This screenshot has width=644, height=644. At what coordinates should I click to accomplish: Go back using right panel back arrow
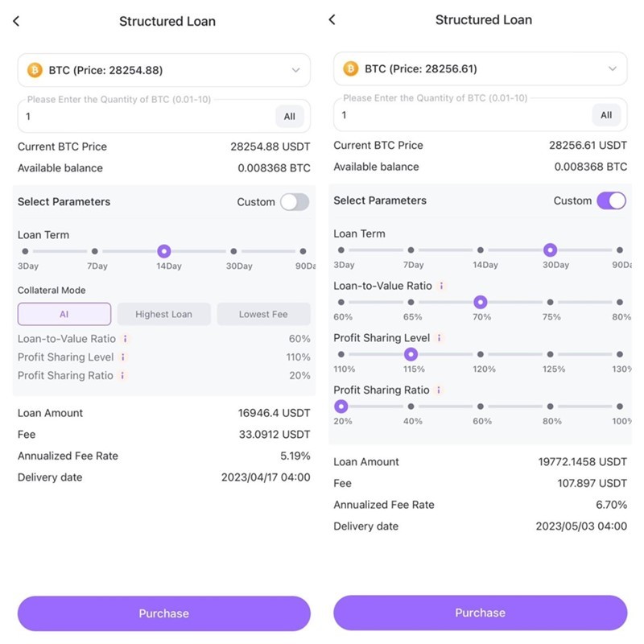coord(332,19)
